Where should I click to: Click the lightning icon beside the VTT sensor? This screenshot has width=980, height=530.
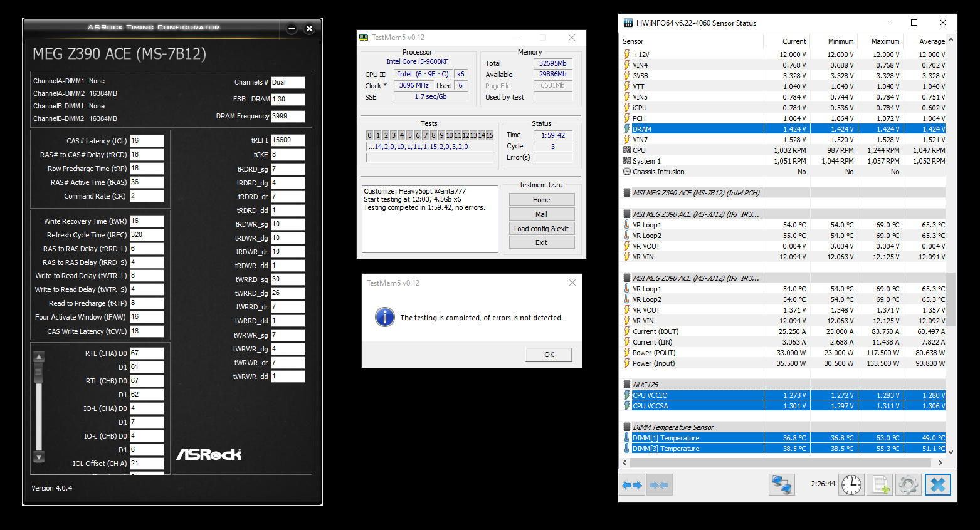[627, 86]
